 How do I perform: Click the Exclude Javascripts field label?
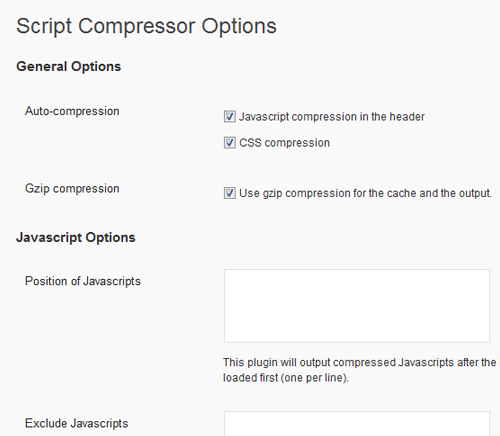click(x=77, y=423)
